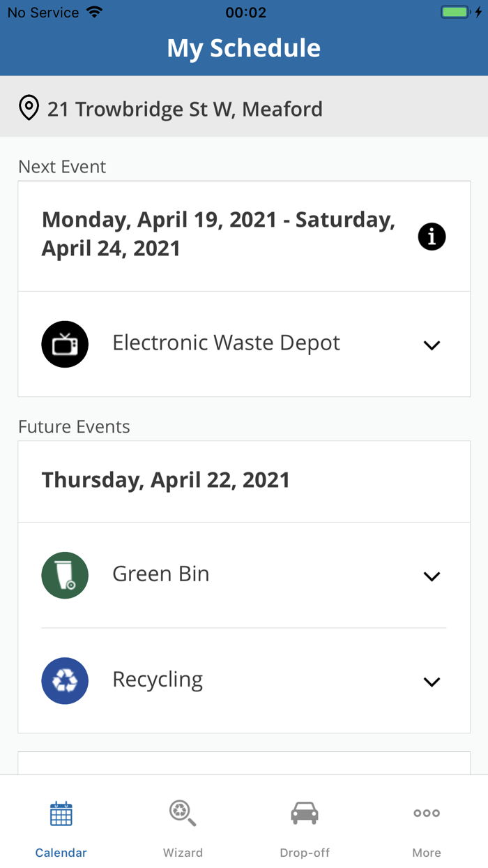488x868 pixels.
Task: Click the More ellipsis icon
Action: [x=426, y=813]
